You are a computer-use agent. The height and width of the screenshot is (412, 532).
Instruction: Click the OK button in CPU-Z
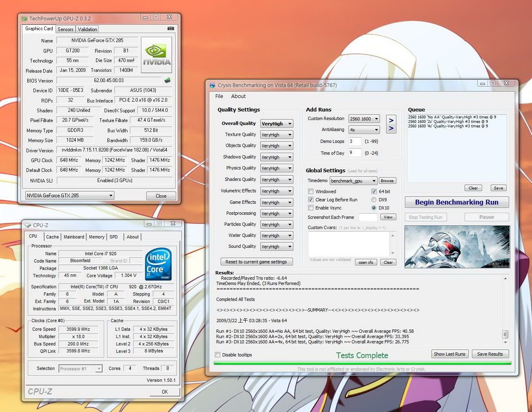[165, 392]
